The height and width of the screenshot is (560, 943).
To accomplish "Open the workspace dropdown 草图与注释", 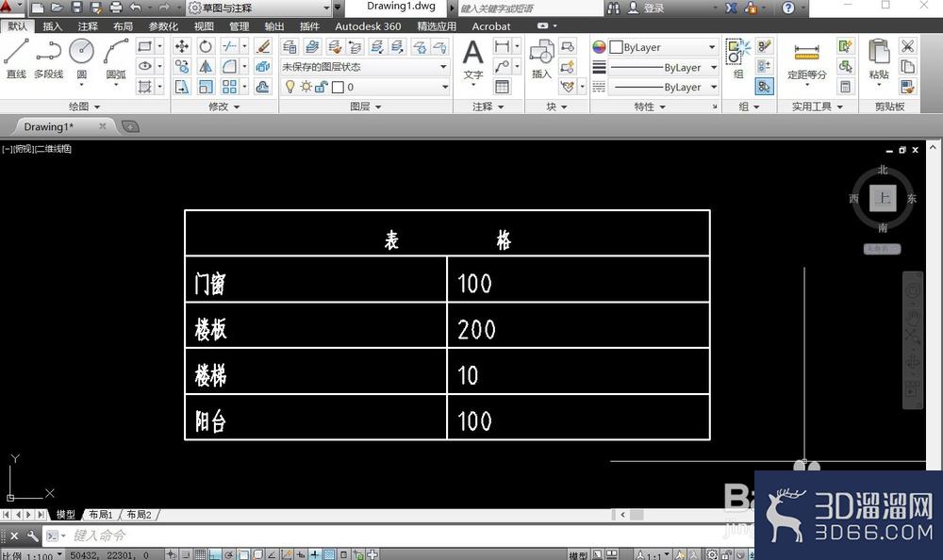I will click(259, 8).
